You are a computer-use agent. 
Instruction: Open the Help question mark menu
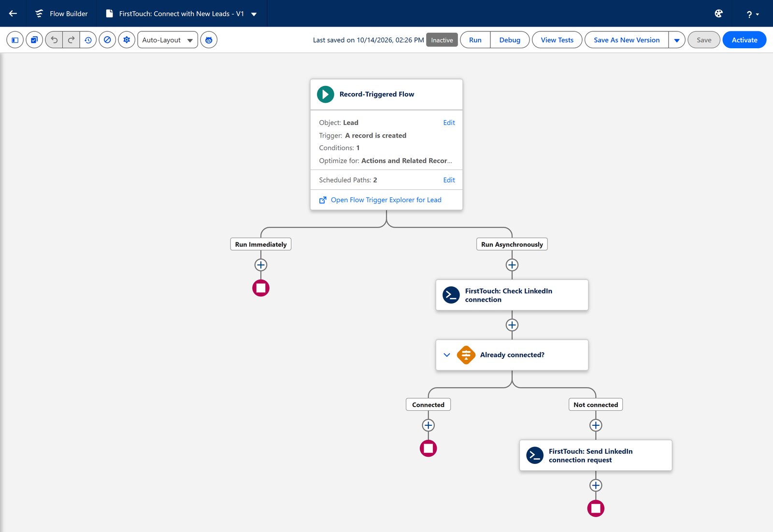point(753,14)
